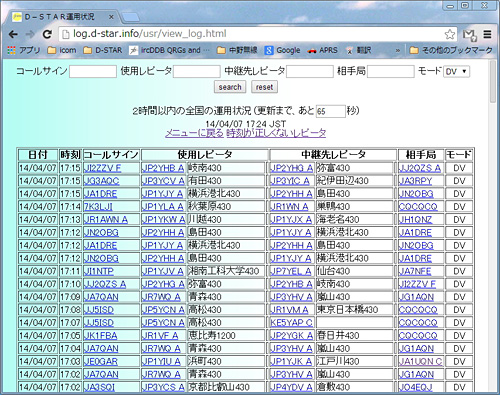Open the 時刻が正しくないレピータ link
Screen dimensions: 500x395
276,133
